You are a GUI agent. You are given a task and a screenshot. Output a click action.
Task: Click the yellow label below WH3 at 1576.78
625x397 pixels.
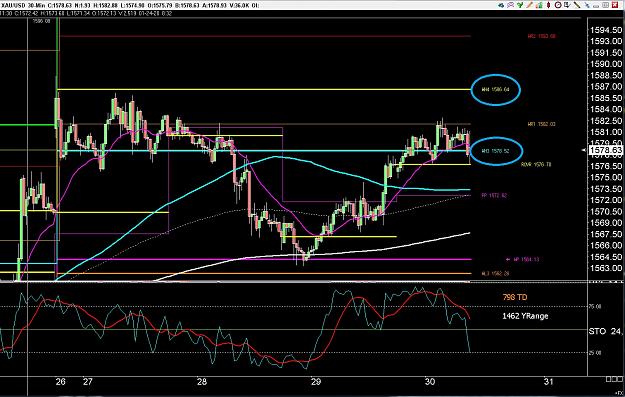[536, 164]
